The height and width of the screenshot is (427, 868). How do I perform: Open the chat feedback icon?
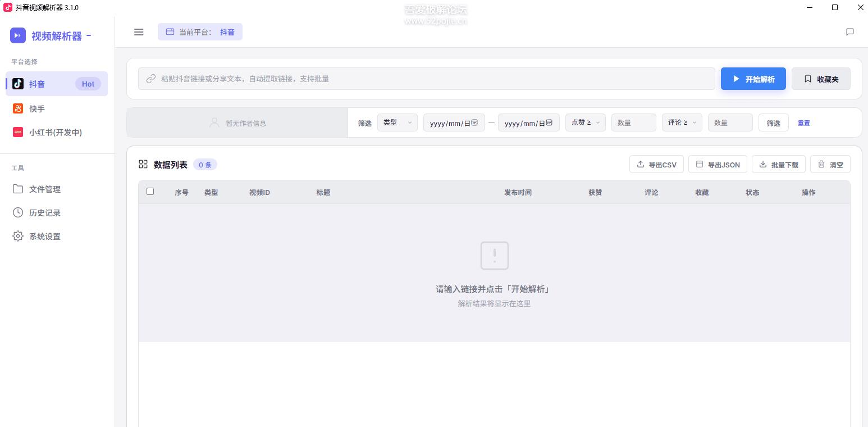click(849, 32)
